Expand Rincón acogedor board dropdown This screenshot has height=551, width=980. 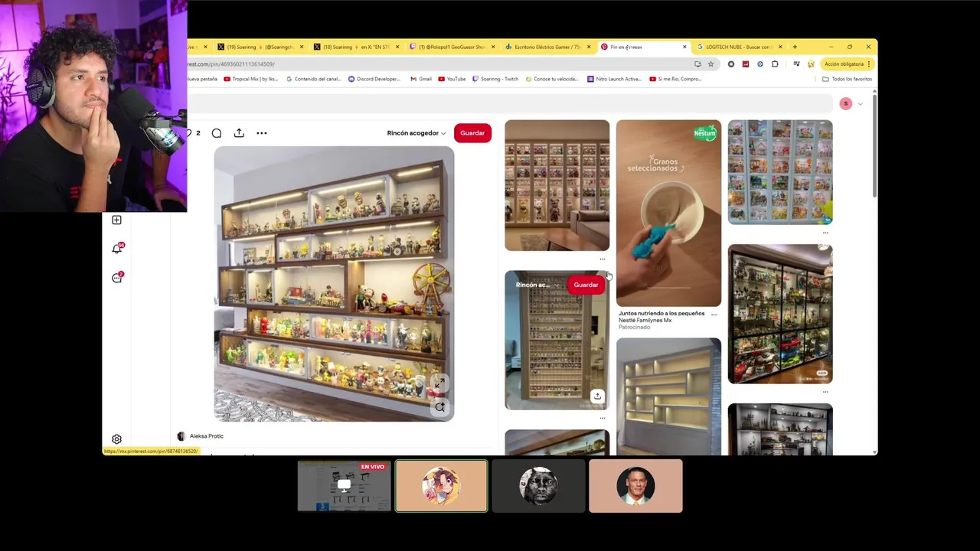[416, 133]
